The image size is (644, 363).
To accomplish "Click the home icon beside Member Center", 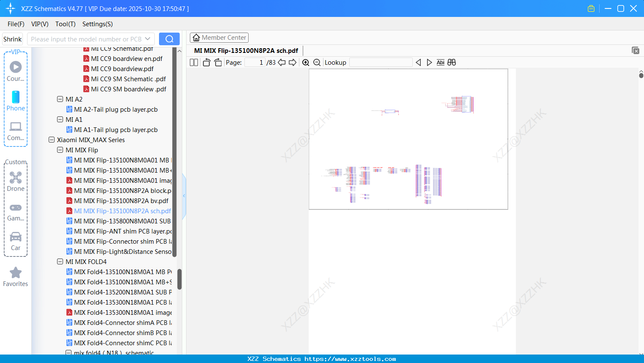I will pos(196,38).
